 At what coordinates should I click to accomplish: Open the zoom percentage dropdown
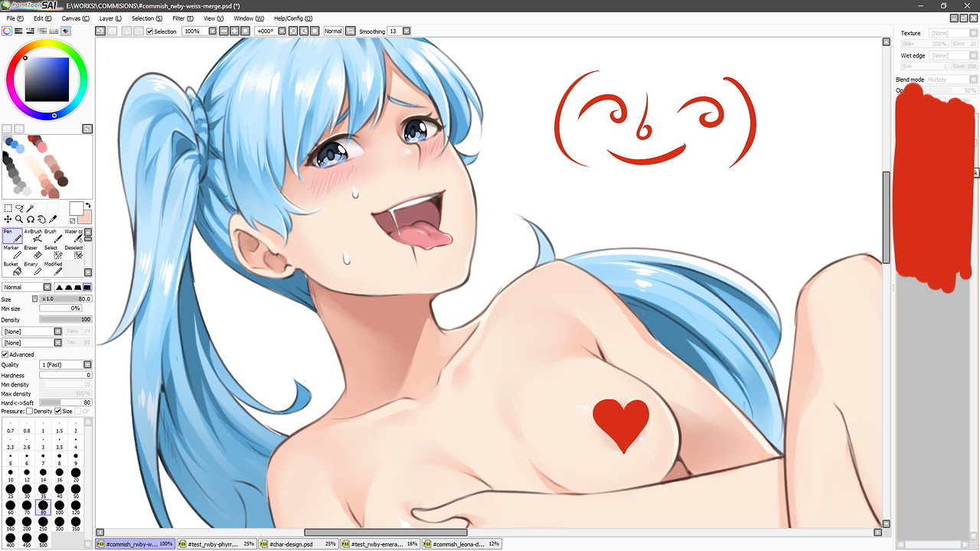tap(213, 31)
